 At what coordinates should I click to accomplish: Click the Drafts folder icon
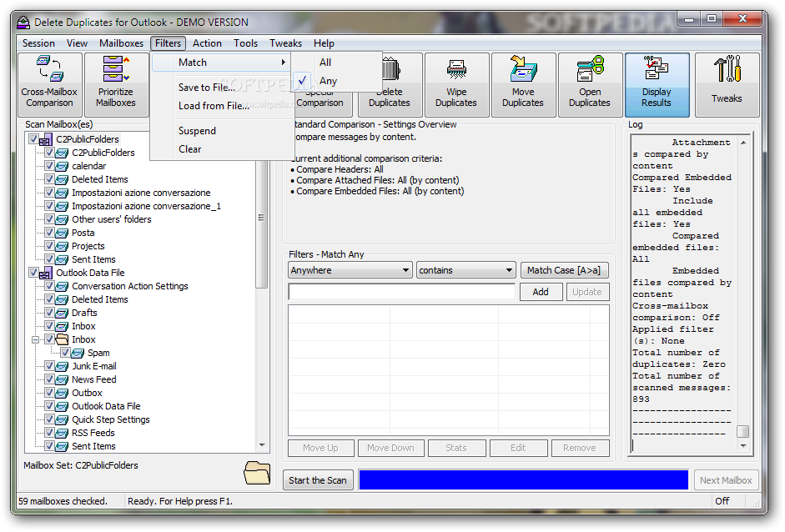pyautogui.click(x=62, y=313)
